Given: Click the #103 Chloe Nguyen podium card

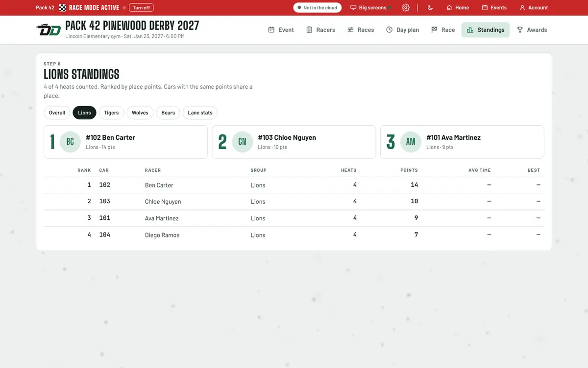Looking at the screenshot, I should (x=294, y=142).
